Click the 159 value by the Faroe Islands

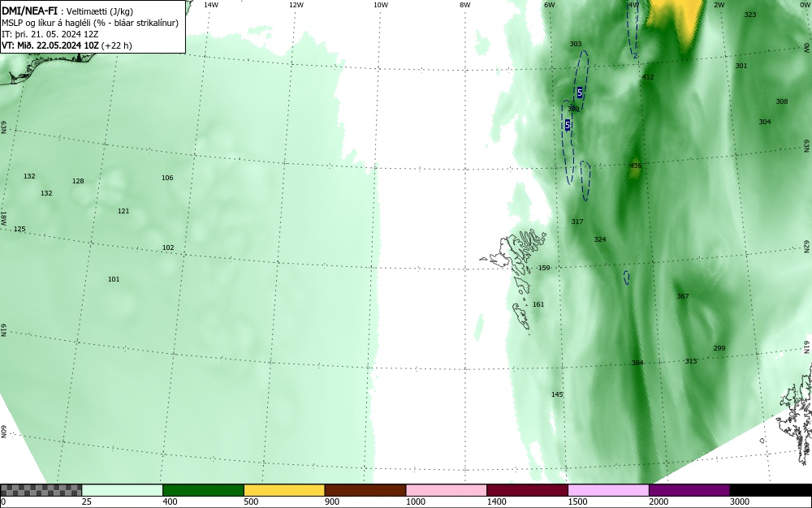pos(544,268)
